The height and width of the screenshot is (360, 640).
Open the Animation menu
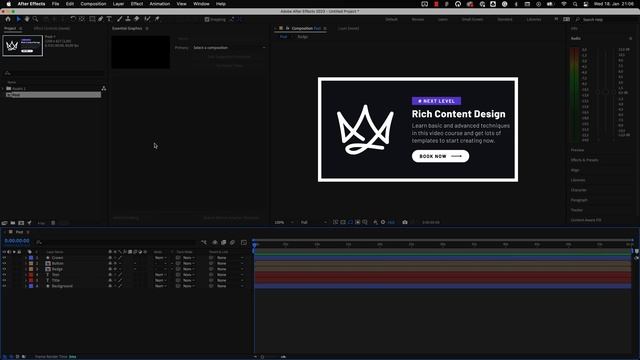[160, 4]
